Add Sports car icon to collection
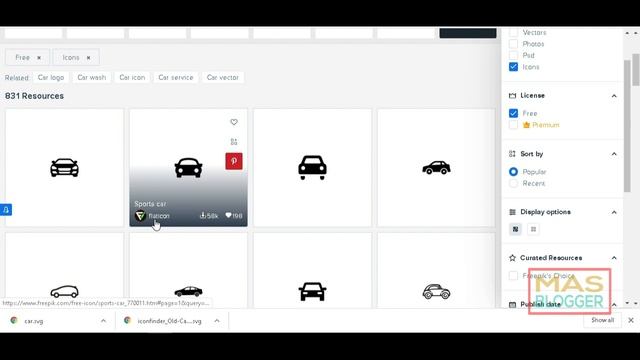This screenshot has width=640, height=360. 234,142
